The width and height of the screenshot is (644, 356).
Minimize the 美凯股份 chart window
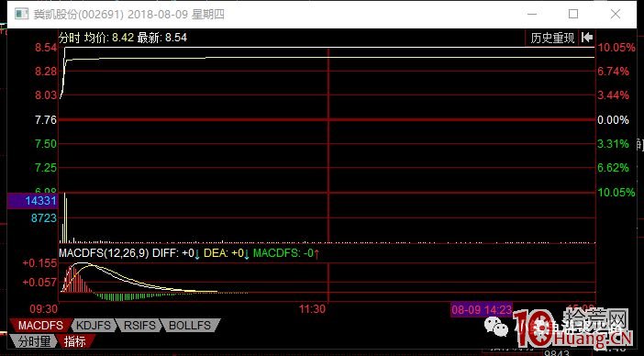pos(532,14)
